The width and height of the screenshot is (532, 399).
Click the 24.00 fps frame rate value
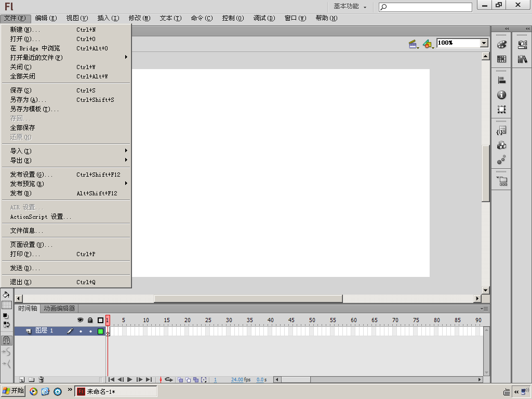[x=241, y=380]
